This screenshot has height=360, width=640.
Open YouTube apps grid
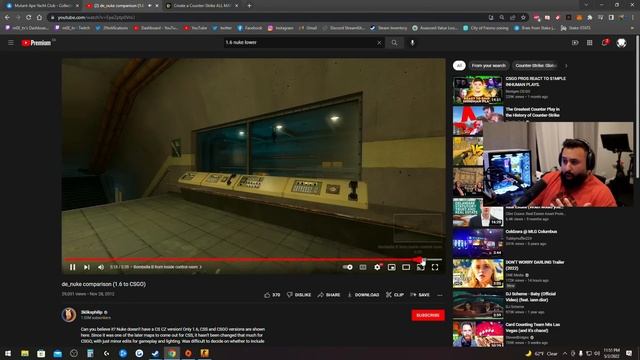point(590,42)
